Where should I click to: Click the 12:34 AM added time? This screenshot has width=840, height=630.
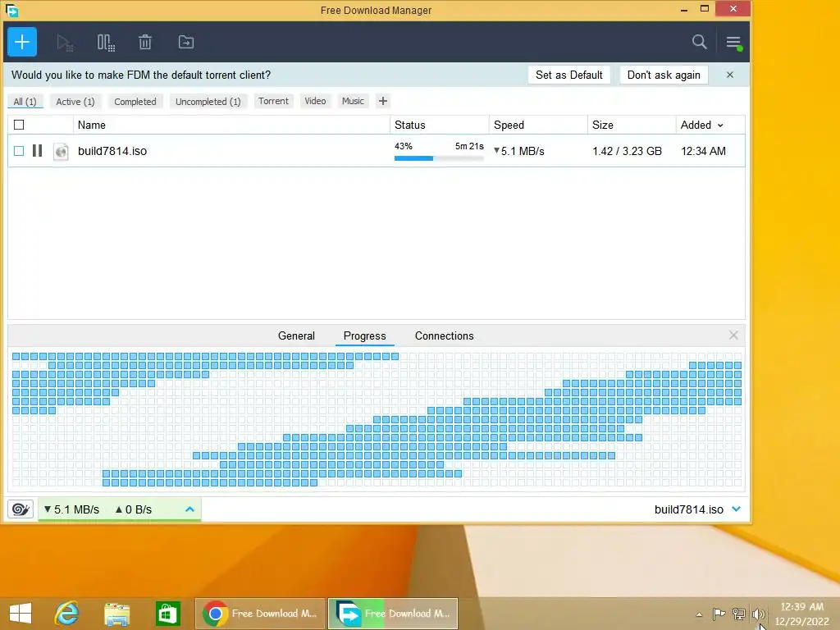point(703,151)
